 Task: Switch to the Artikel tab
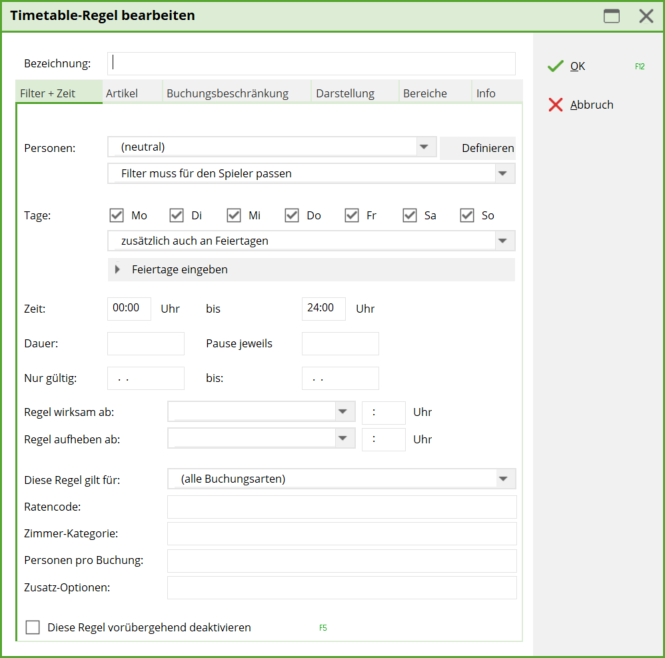pyautogui.click(x=122, y=93)
